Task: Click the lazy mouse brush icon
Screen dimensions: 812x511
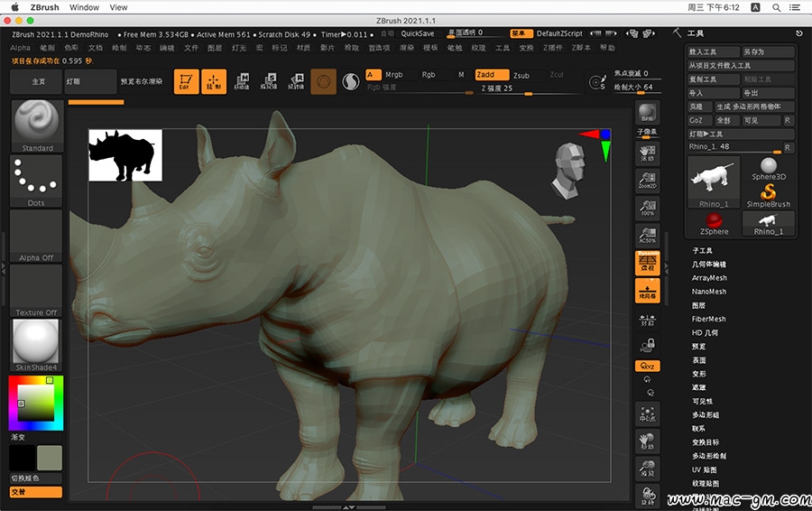Action: (597, 82)
